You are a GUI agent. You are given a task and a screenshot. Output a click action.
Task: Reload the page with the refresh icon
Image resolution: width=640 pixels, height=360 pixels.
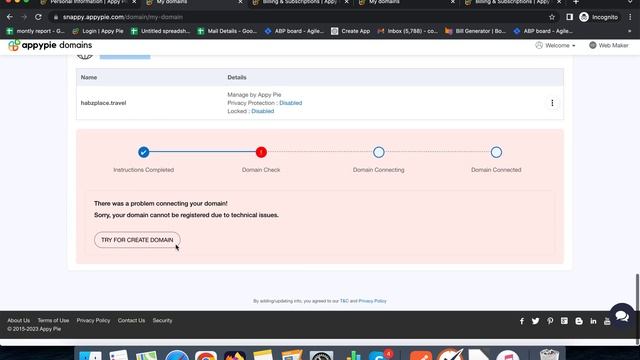[38, 17]
